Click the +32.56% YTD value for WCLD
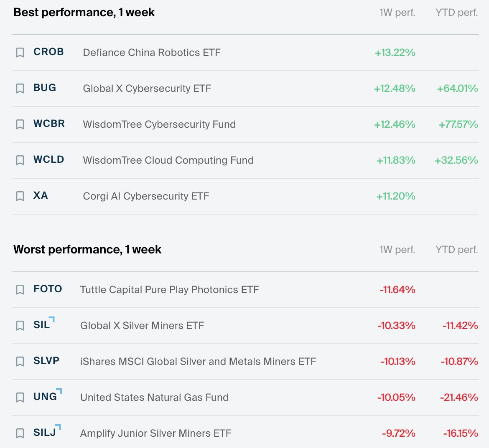The width and height of the screenshot is (489, 448). point(456,160)
